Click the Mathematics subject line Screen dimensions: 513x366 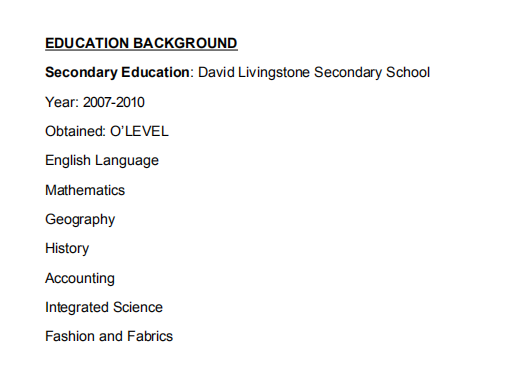coord(85,190)
